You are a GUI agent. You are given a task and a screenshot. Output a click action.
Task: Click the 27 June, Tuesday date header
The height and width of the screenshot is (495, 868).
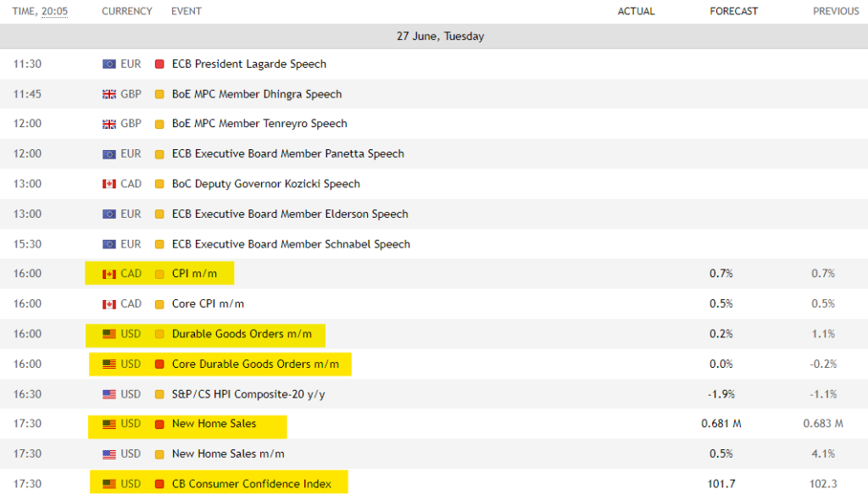(440, 36)
